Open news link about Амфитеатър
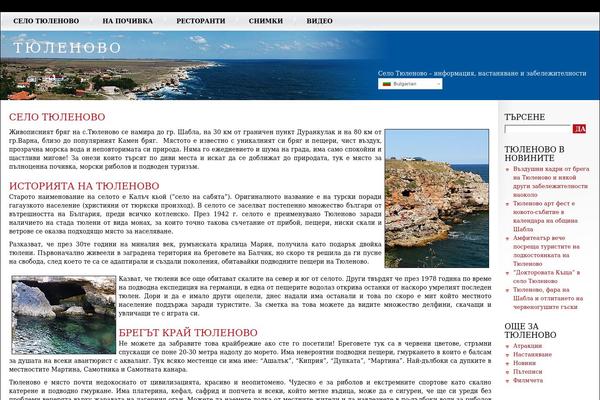This screenshot has width=600, height=400. pos(546,251)
